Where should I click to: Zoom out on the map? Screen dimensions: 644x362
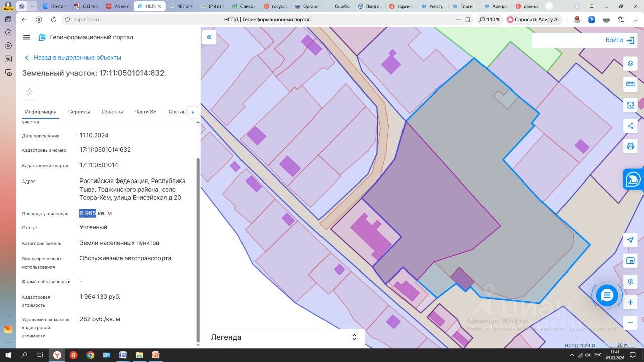(x=630, y=322)
